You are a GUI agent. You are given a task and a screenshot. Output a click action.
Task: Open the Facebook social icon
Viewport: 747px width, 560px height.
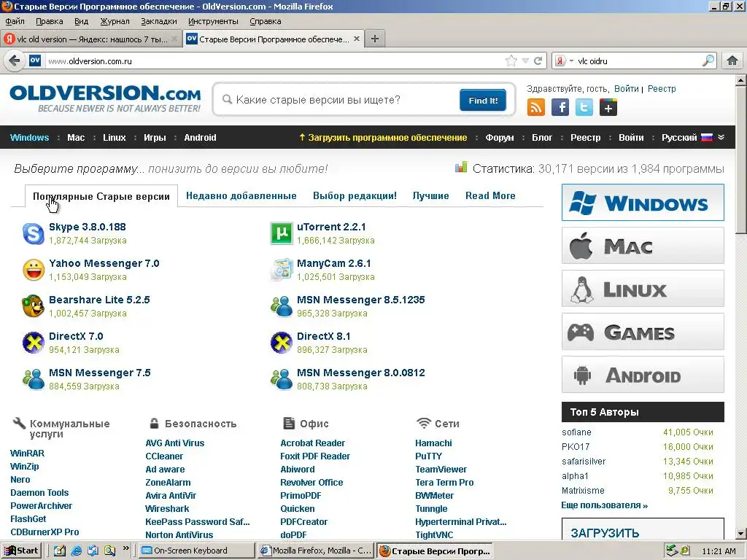click(x=560, y=108)
